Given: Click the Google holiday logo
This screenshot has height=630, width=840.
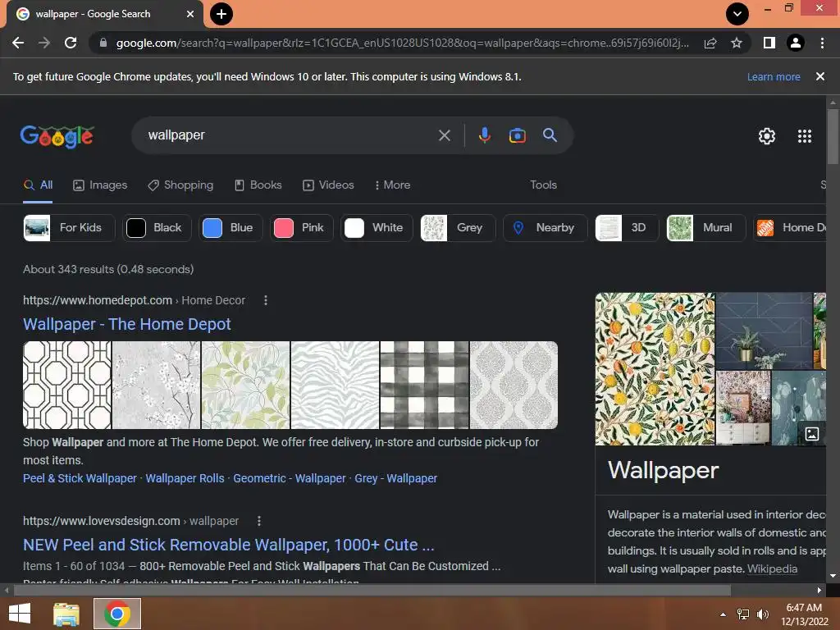Looking at the screenshot, I should (x=57, y=136).
